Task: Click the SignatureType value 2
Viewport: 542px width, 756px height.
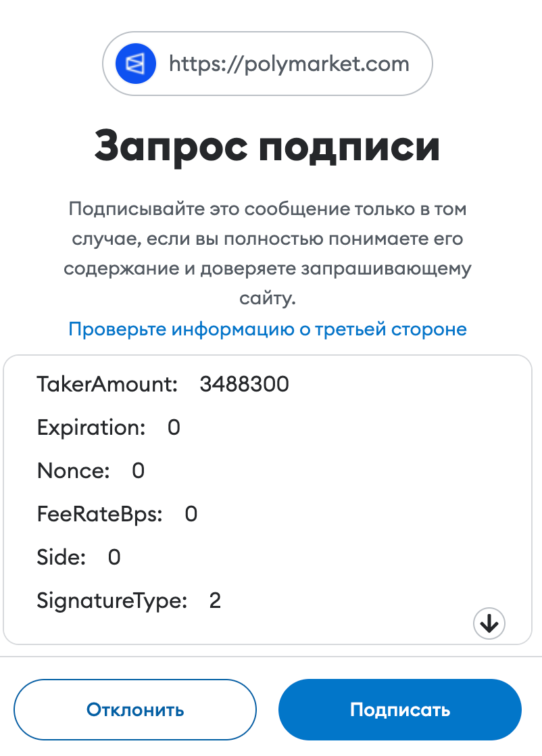Action: pyautogui.click(x=215, y=600)
